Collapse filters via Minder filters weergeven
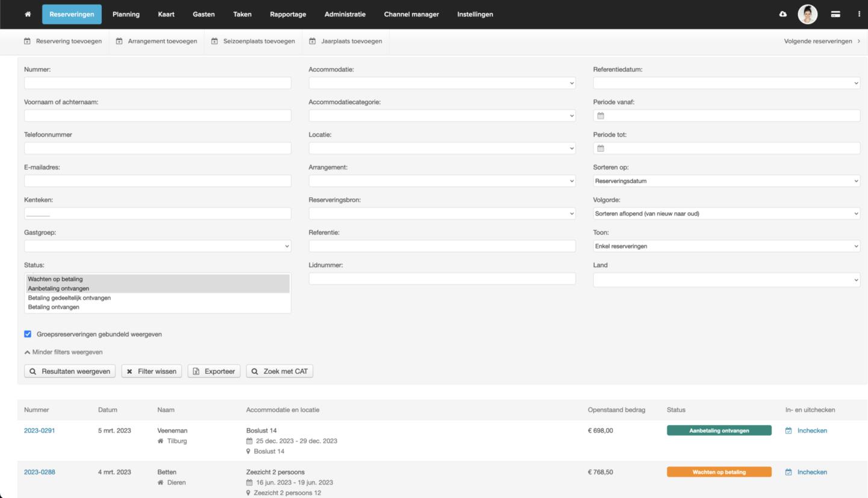 [63, 352]
